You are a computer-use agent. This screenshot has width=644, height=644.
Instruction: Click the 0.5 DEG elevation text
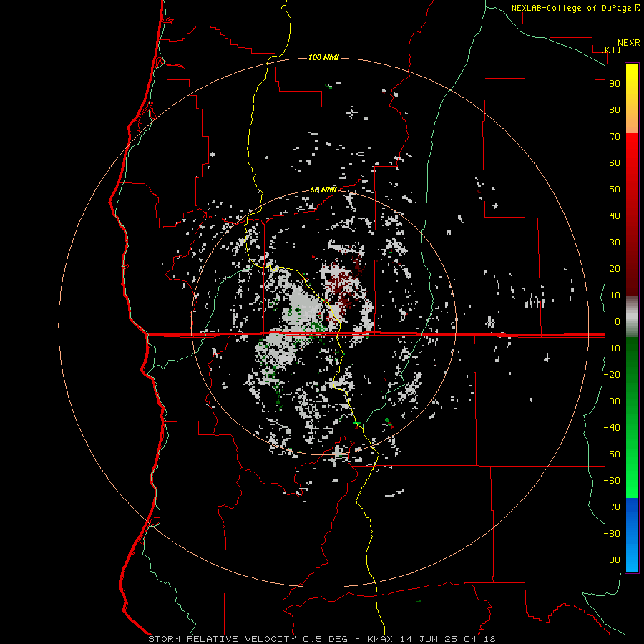[326, 639]
